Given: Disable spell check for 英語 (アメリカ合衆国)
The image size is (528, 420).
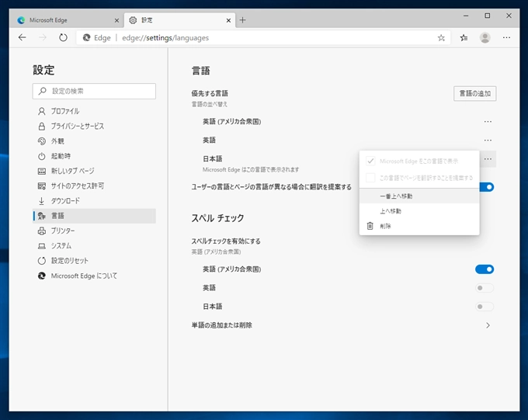Looking at the screenshot, I should 485,269.
